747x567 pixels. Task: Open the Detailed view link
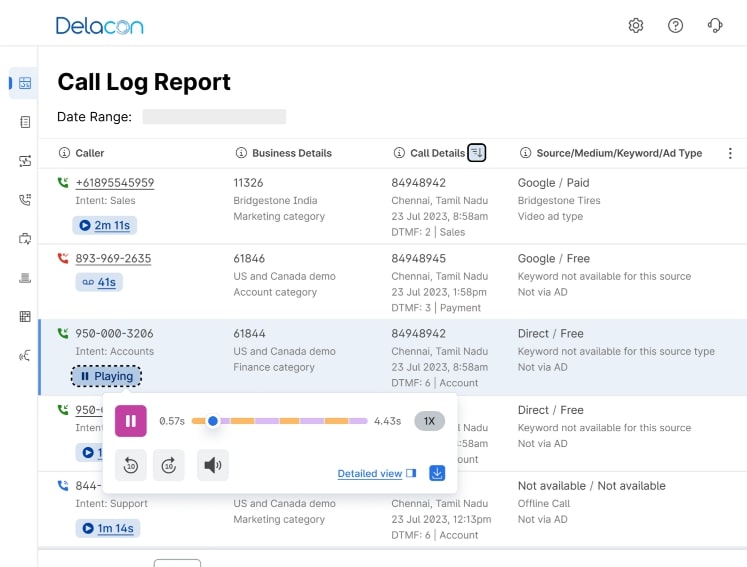(x=370, y=474)
